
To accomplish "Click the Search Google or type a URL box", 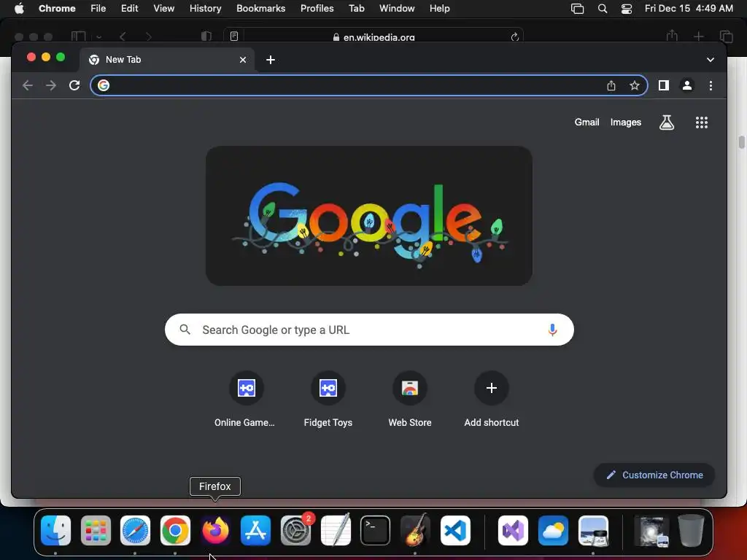I will pos(369,330).
